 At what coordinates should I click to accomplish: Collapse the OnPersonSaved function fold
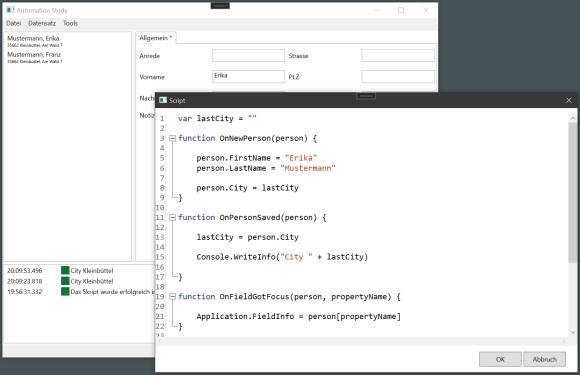172,217
